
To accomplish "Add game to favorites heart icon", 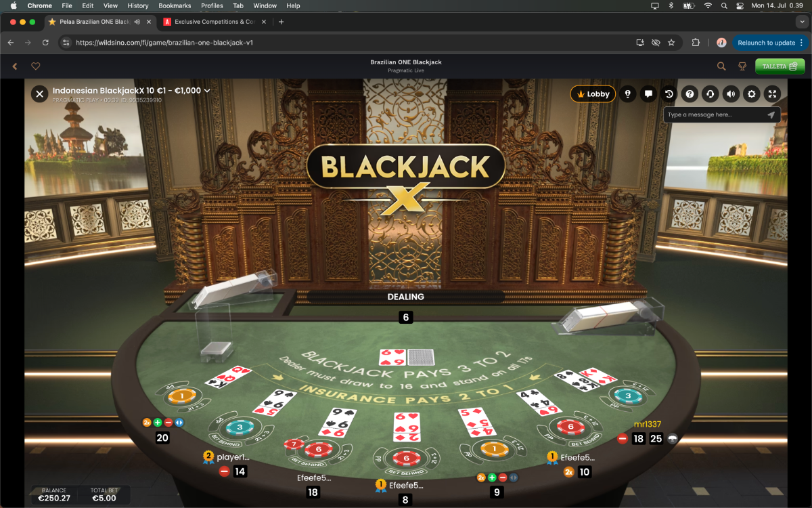I will click(36, 66).
